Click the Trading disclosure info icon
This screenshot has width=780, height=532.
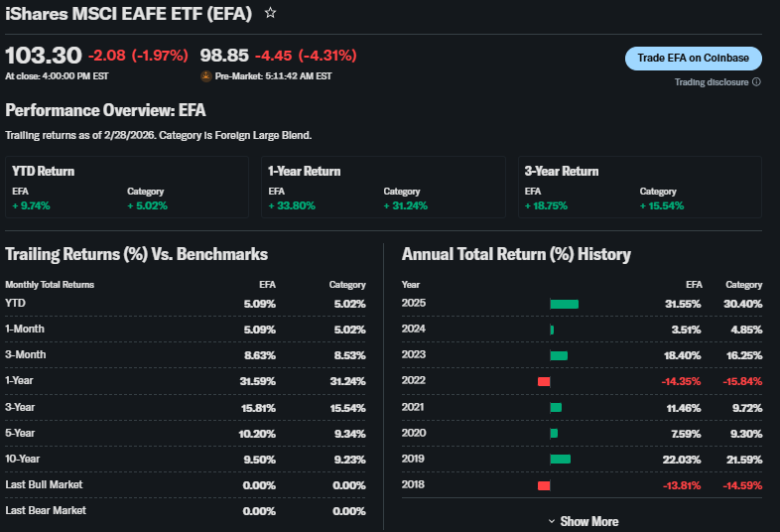pos(756,82)
